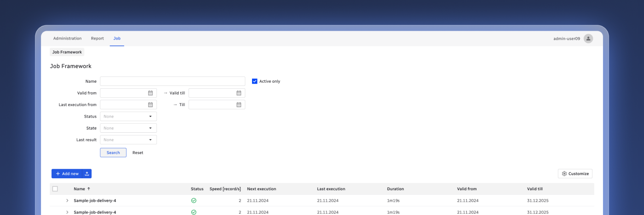Viewport: 644px width, 215px height.
Task: Open calendar picker for Valid till
Action: 239,93
